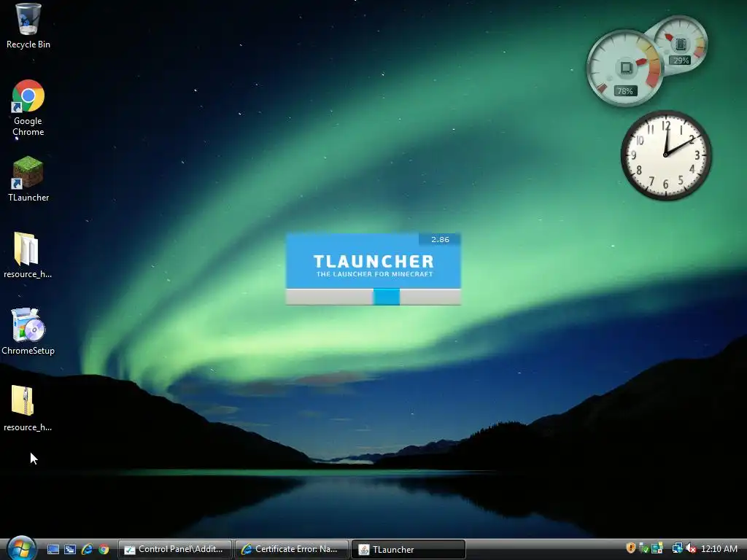Click the CPU meter gadget showing 78%
The height and width of the screenshot is (560, 747).
625,68
